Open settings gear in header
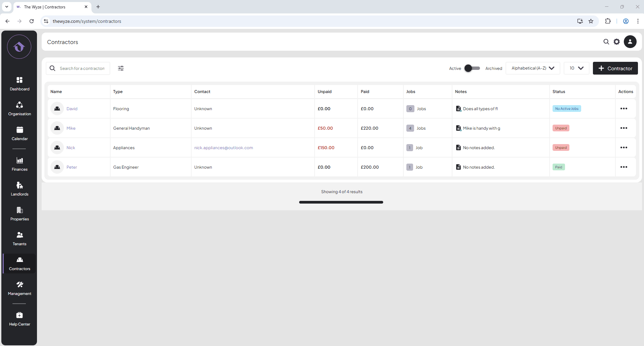644x346 pixels. 617,42
